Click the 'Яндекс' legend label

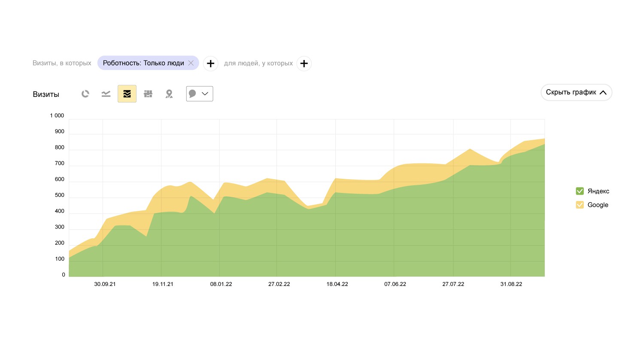598,191
